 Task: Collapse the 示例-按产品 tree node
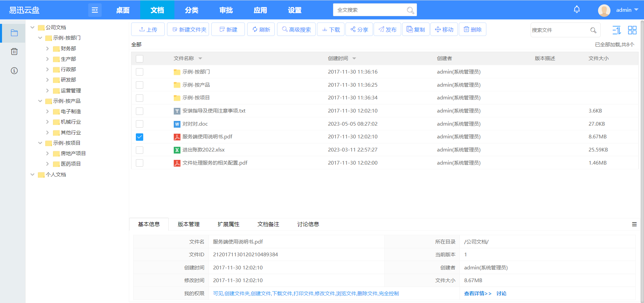40,101
